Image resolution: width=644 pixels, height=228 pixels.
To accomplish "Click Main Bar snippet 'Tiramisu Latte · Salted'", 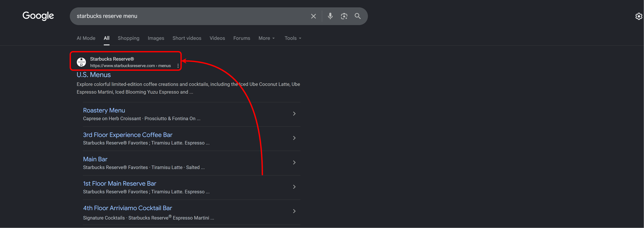I will [x=175, y=167].
